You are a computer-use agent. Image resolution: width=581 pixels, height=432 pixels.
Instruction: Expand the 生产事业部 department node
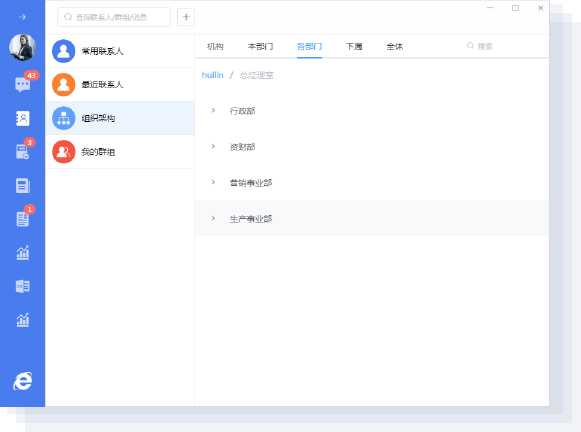[x=213, y=218]
